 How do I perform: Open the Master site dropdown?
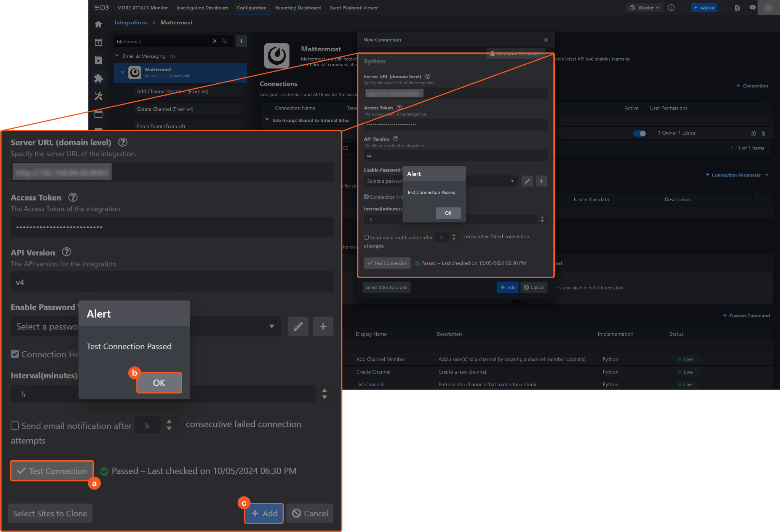tap(645, 8)
